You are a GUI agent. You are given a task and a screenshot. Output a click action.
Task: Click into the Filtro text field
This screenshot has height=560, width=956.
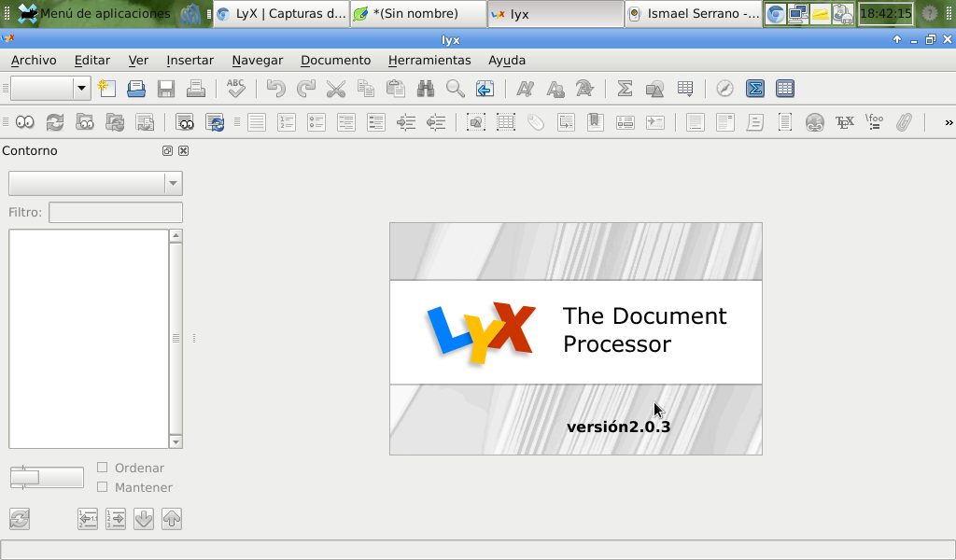coord(115,213)
